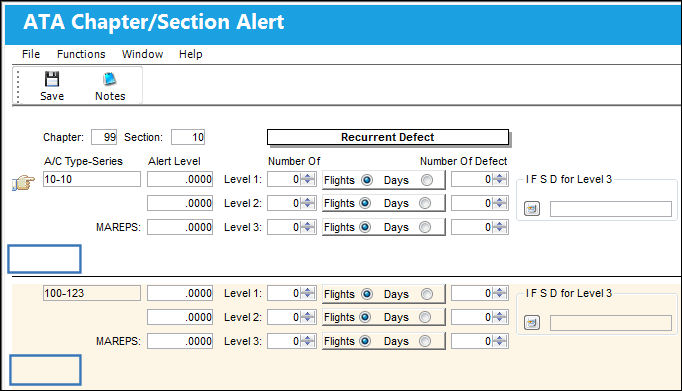Click the A/C Type-Series field 100-123
The height and width of the screenshot is (391, 682).
coord(92,293)
